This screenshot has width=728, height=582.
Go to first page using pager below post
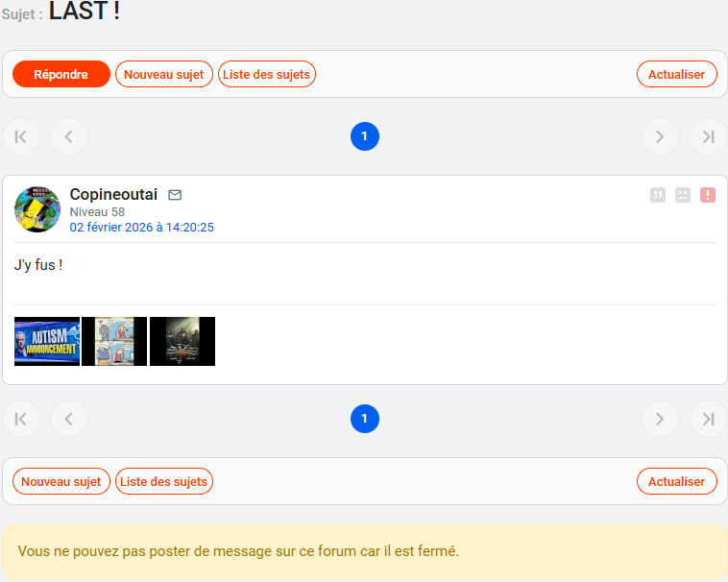pyautogui.click(x=21, y=419)
